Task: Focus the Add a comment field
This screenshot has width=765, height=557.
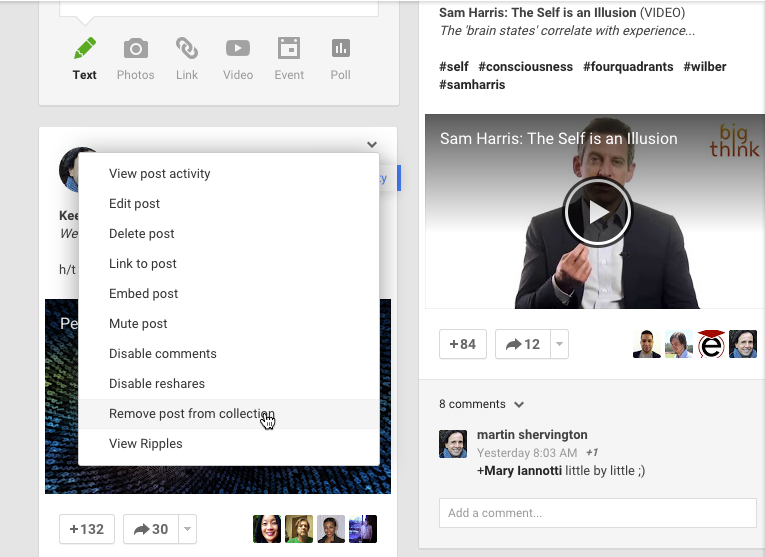Action: [598, 513]
